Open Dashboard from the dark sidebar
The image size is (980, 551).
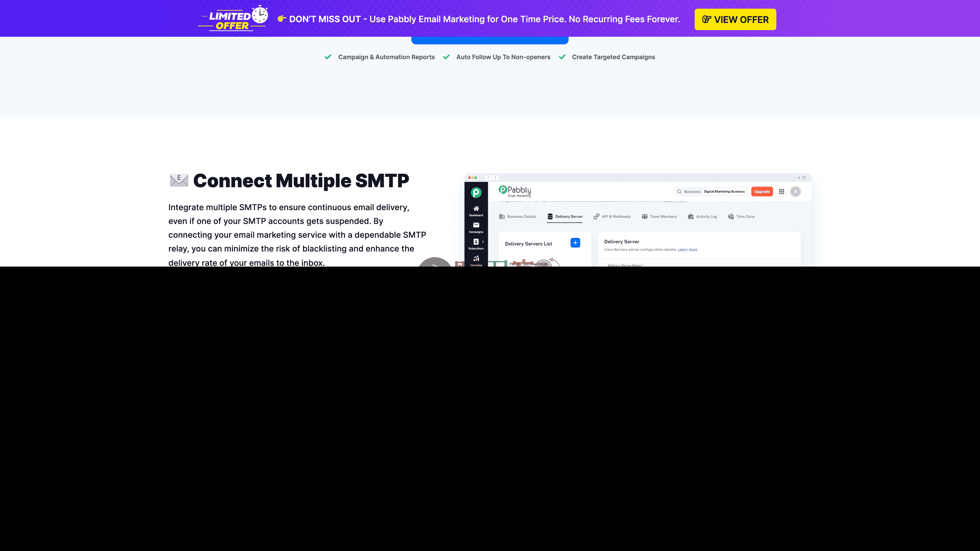tap(476, 211)
